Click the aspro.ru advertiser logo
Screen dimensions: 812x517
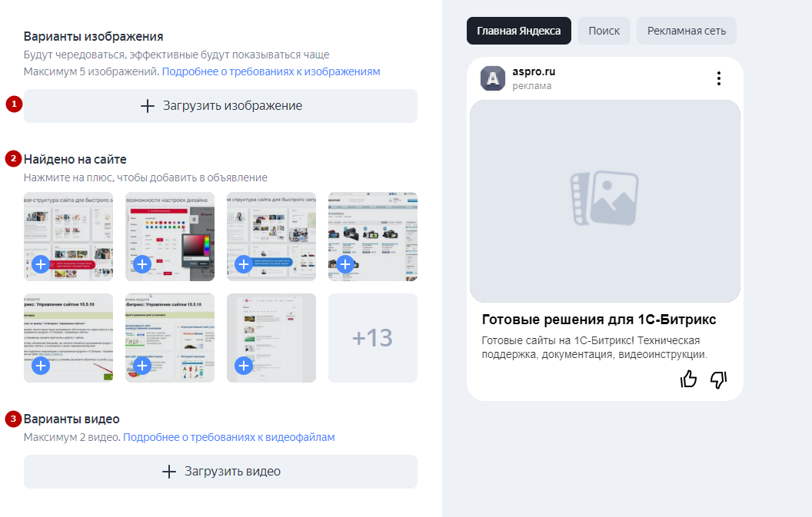[493, 78]
